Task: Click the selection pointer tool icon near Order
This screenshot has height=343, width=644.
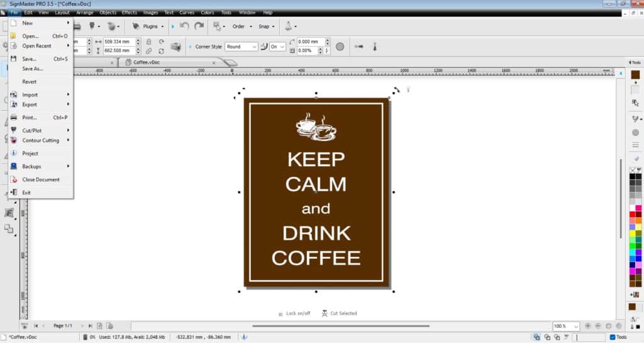Action: coord(216,26)
